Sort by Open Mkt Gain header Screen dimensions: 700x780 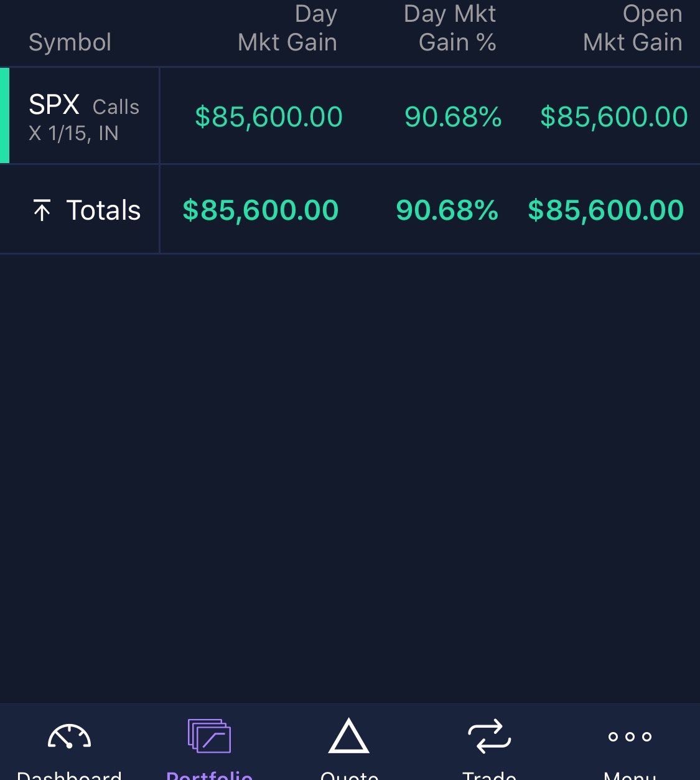click(633, 29)
